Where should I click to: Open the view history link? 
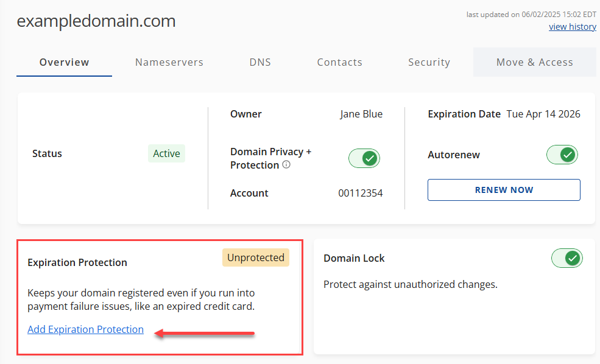[572, 26]
